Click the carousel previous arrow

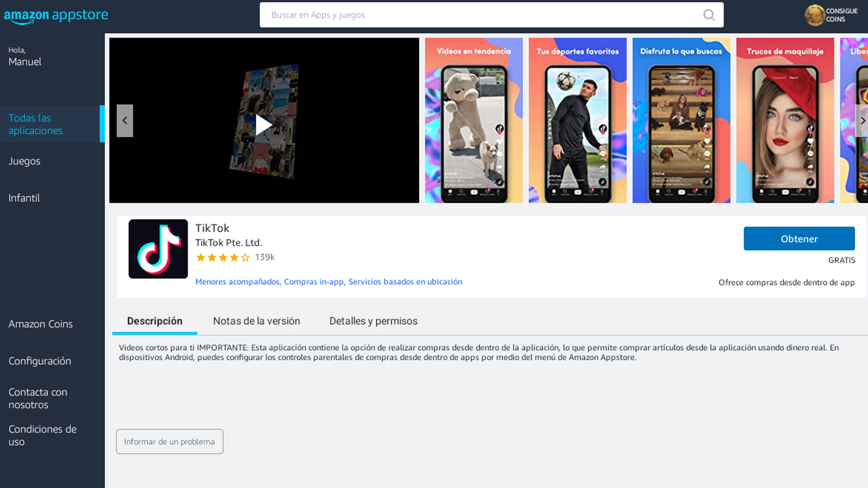[x=125, y=121]
